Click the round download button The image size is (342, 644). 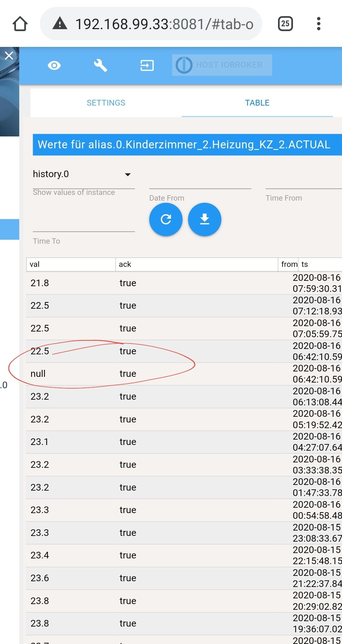tap(205, 219)
